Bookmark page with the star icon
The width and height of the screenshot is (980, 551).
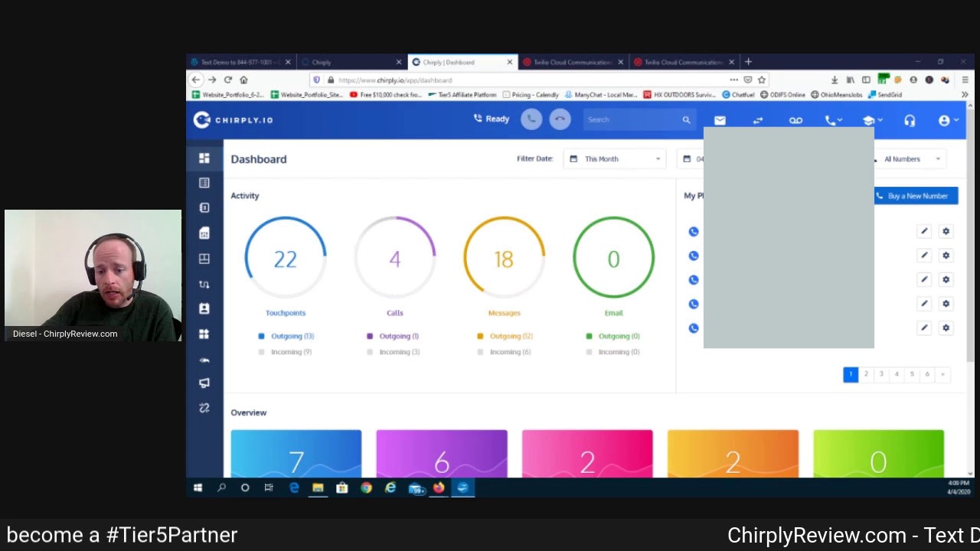point(762,80)
